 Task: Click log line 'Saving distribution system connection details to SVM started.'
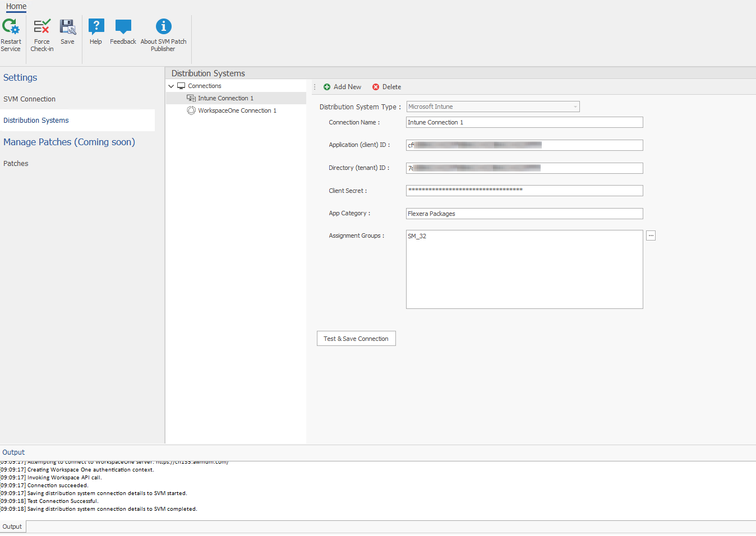[107, 493]
